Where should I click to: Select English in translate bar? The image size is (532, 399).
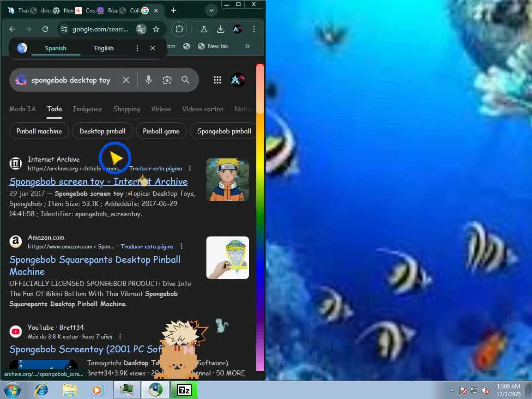104,48
